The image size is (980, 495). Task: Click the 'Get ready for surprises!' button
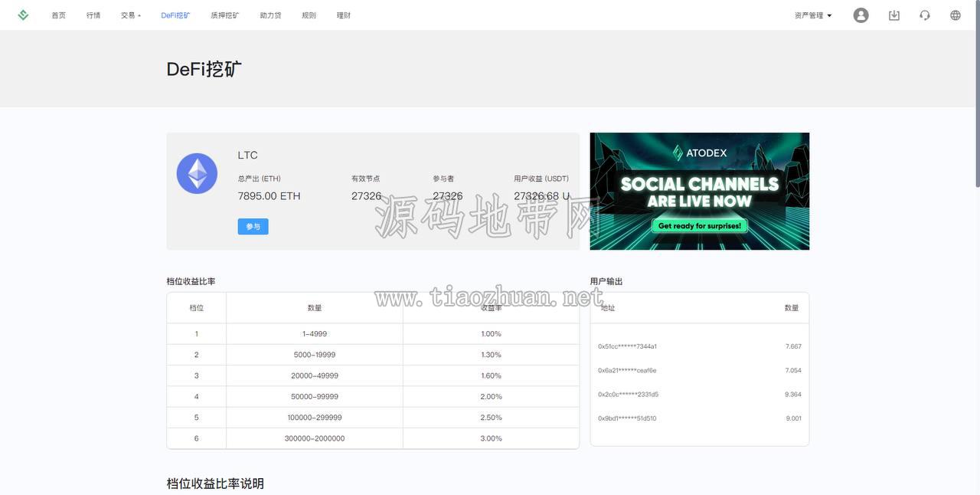(x=700, y=226)
